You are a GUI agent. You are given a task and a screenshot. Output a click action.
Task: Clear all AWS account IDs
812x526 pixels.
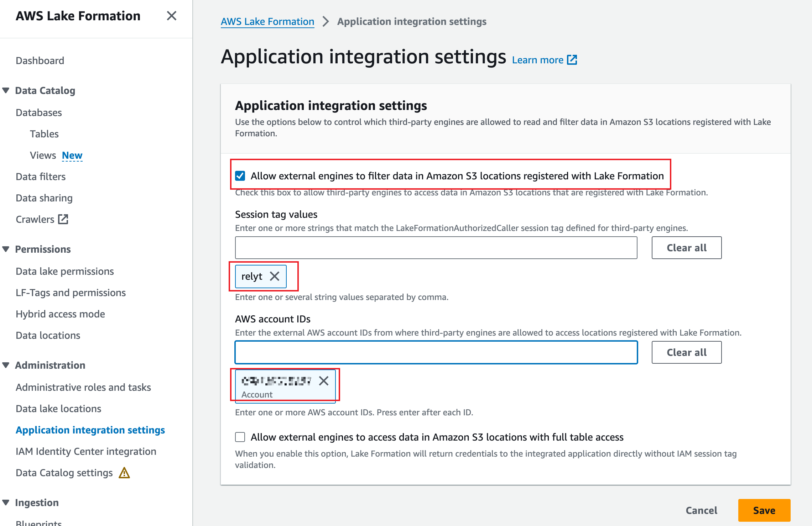pos(687,352)
